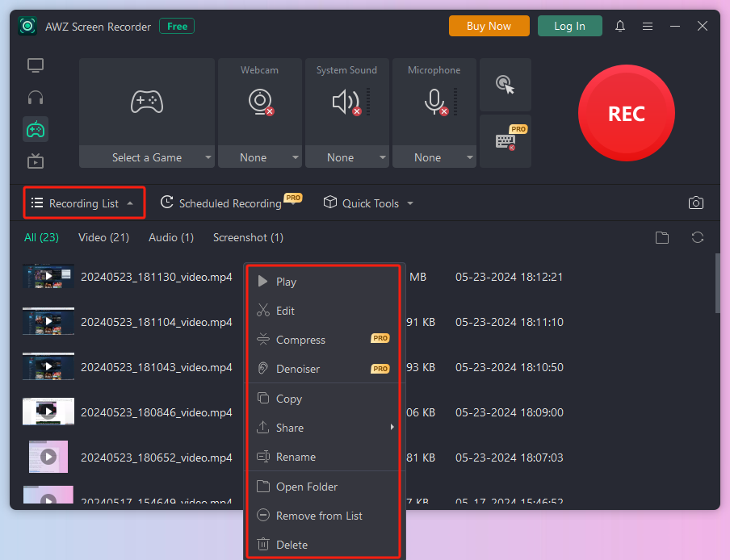Open Scheduled Recording
This screenshot has width=730, height=560.
(231, 203)
